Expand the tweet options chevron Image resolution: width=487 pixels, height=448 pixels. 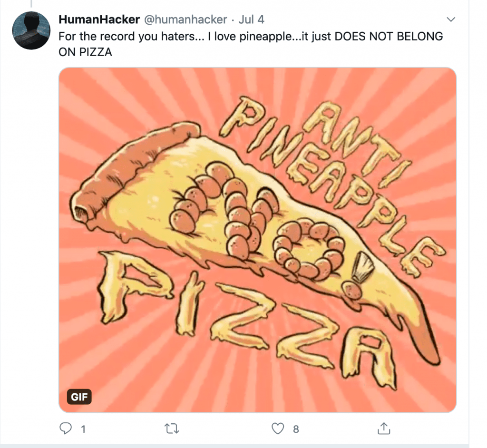pos(451,19)
